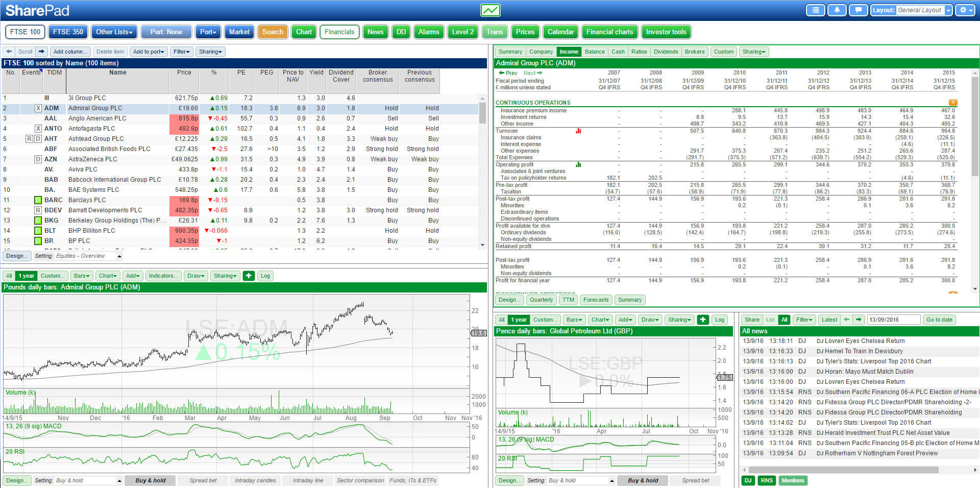The image size is (980, 488).
Task: Click Add column button
Action: (x=70, y=52)
